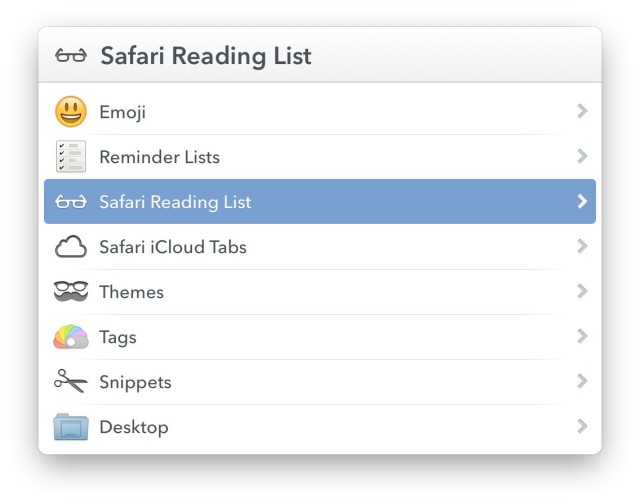The image size is (640, 504).
Task: Expand the Safari Reading List chevron
Action: coord(582,202)
